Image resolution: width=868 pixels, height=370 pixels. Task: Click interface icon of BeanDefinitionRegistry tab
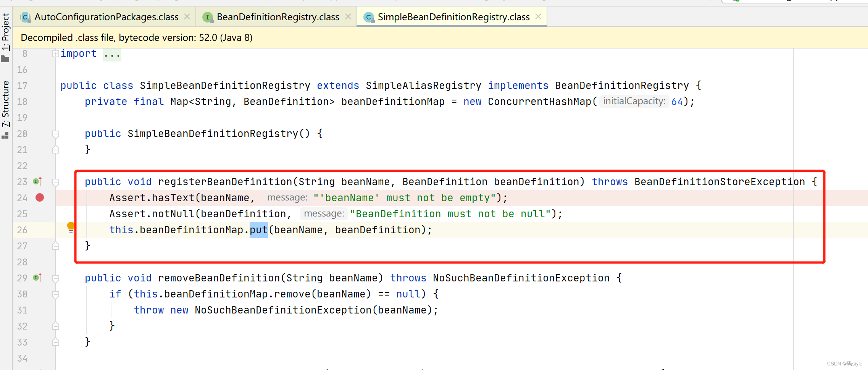point(208,17)
